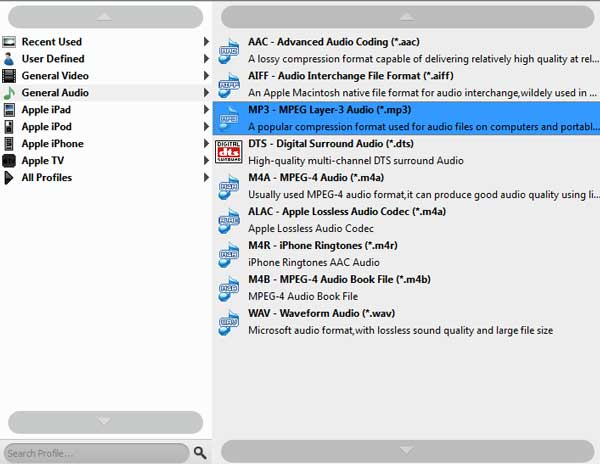Expand Apple iPhone submenu arrow

[x=206, y=144]
